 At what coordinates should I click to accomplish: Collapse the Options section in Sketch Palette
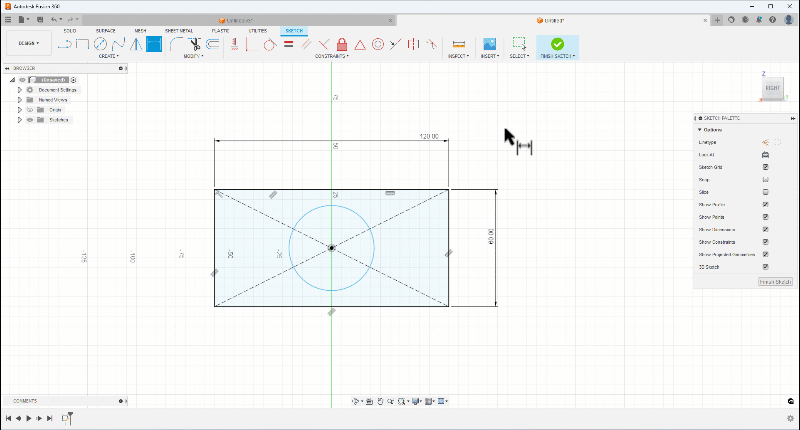[699, 130]
